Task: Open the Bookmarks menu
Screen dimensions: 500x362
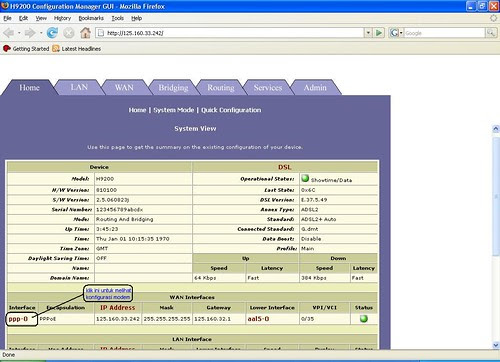Action: 91,18
